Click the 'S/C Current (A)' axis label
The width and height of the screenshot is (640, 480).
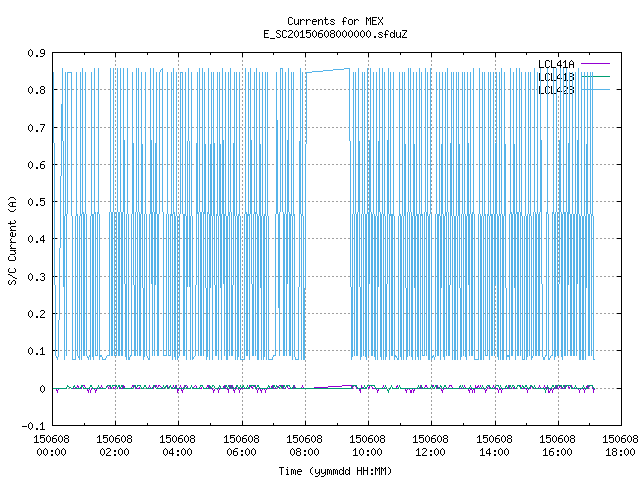click(12, 240)
